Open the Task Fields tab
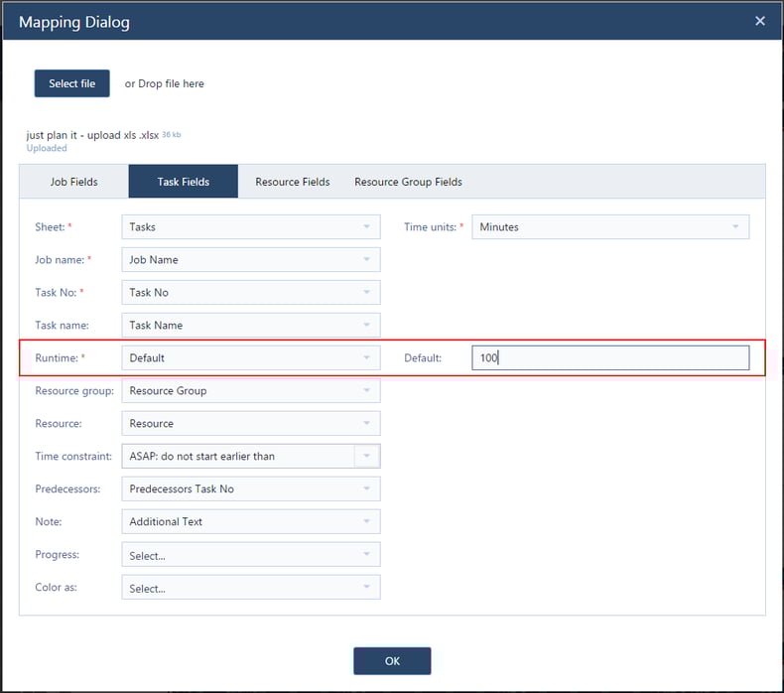Screen dimensions: 784x693 click(x=183, y=182)
